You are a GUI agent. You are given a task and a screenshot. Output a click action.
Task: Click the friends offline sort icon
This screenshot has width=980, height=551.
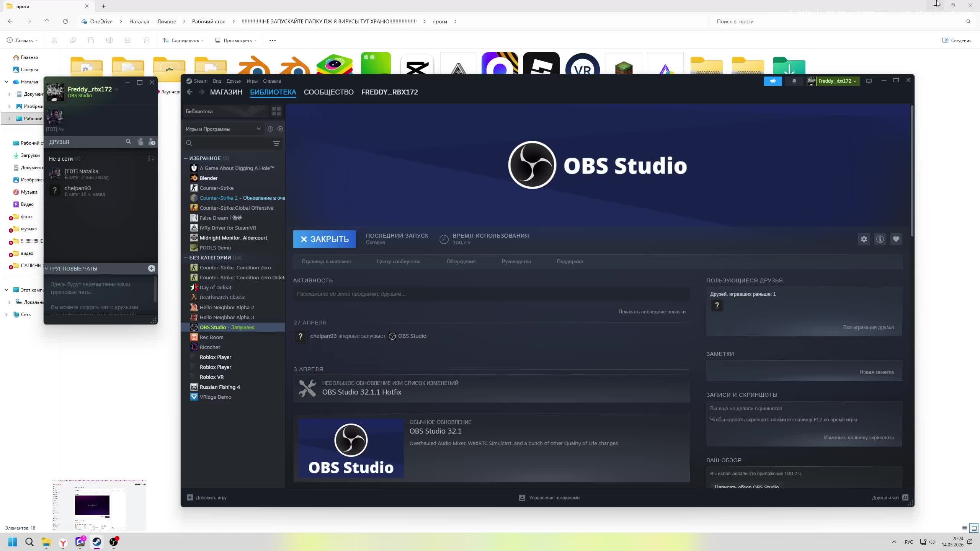pyautogui.click(x=151, y=158)
